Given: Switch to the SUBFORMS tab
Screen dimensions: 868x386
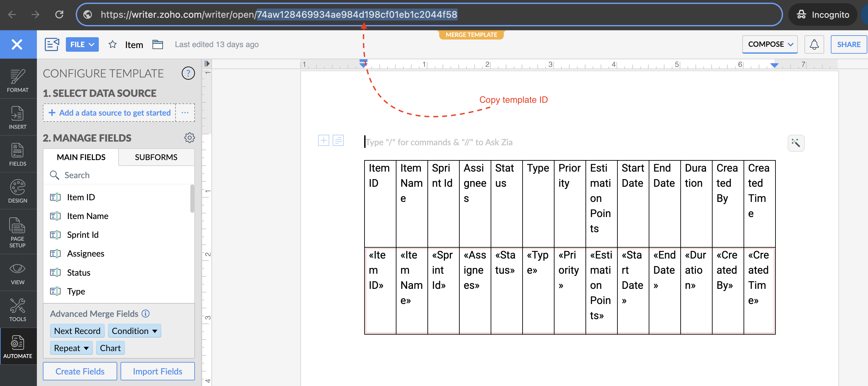Looking at the screenshot, I should [x=156, y=157].
